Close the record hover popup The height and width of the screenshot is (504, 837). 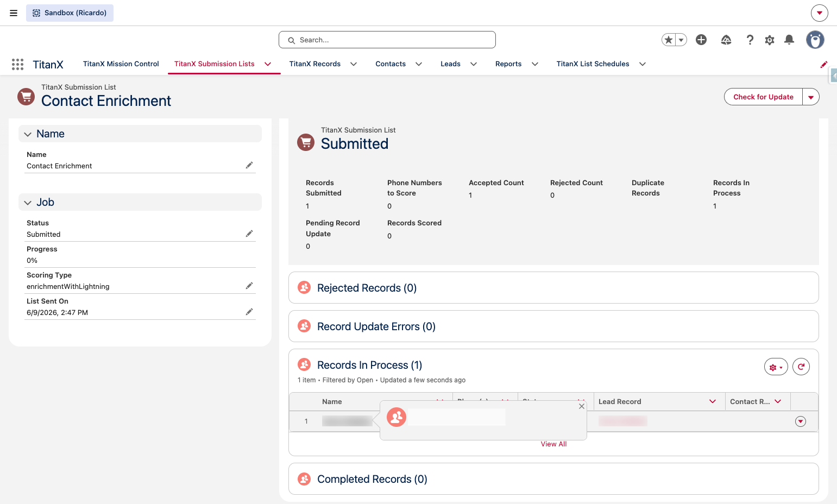(x=582, y=406)
